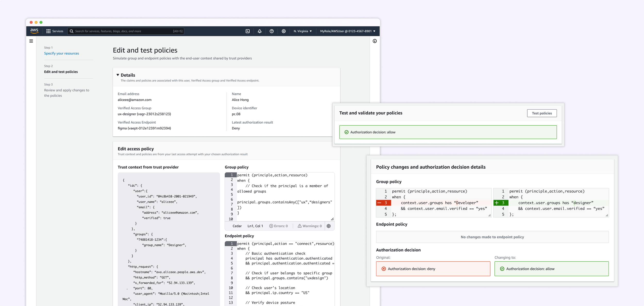Click the Group policy editor resize handle
The height and width of the screenshot is (306, 644).
332,219
